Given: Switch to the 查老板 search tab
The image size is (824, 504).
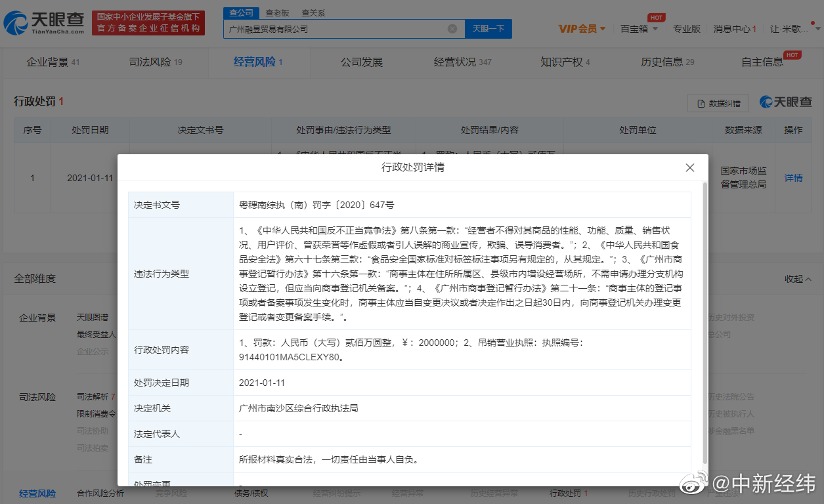Looking at the screenshot, I should pyautogui.click(x=276, y=13).
